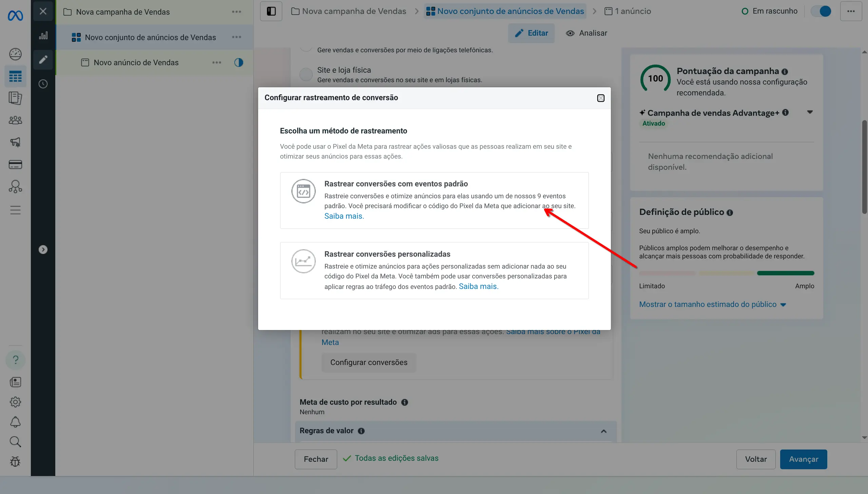Toggle the ad set on/off switch
Image resolution: width=868 pixels, height=494 pixels.
pos(821,11)
